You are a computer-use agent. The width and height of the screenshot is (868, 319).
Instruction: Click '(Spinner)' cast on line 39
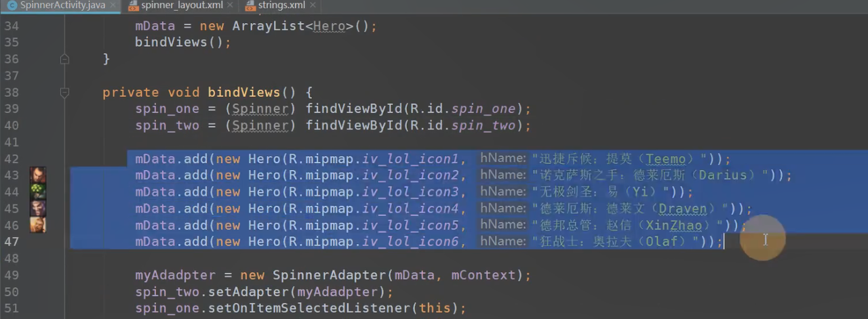[260, 109]
